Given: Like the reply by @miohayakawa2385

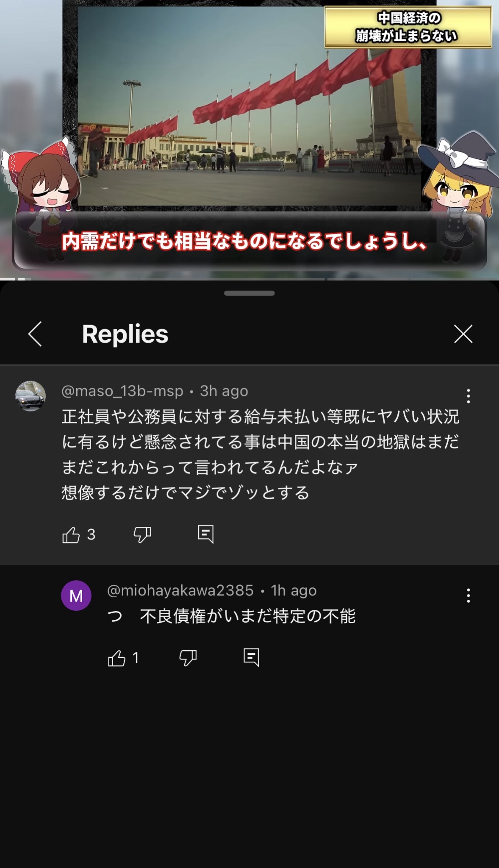Looking at the screenshot, I should coord(116,658).
